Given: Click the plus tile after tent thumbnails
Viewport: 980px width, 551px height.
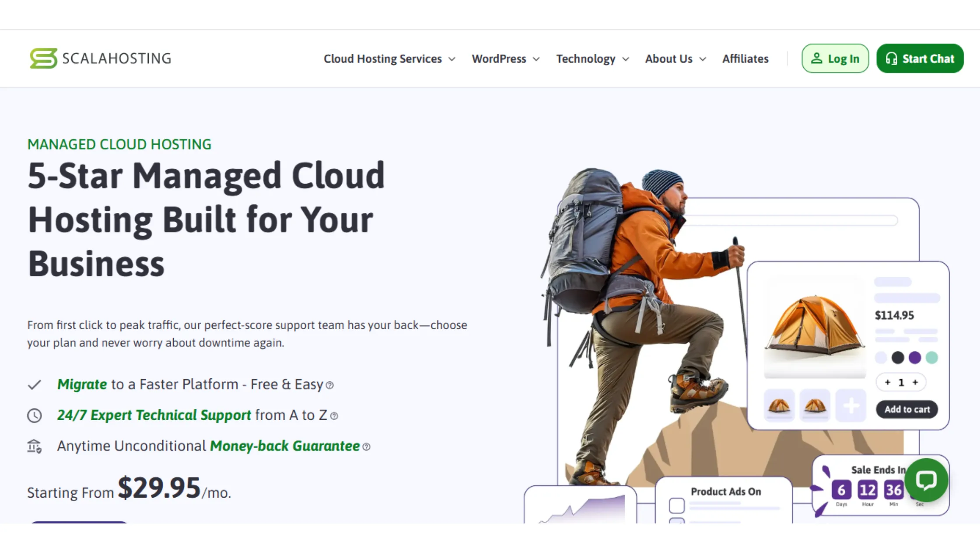Looking at the screenshot, I should (850, 405).
